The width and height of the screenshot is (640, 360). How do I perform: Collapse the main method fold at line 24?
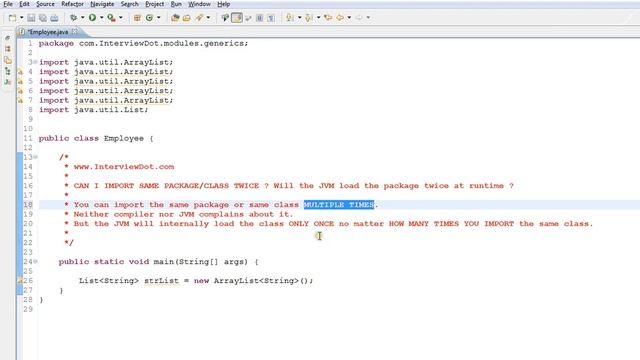(x=35, y=262)
